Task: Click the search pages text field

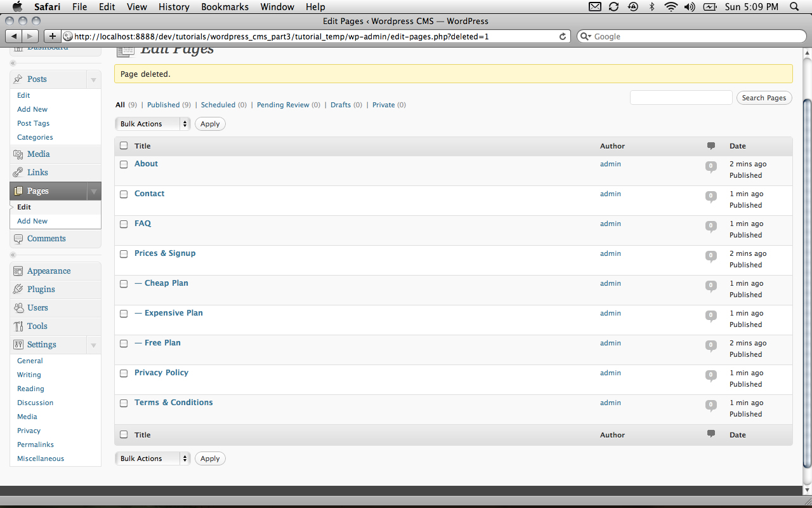Action: click(x=681, y=98)
